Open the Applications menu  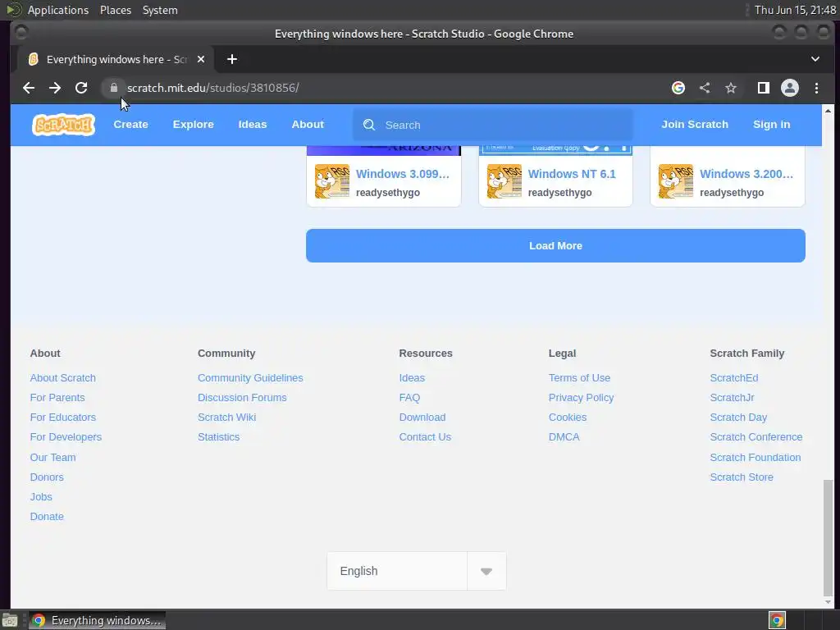click(58, 10)
